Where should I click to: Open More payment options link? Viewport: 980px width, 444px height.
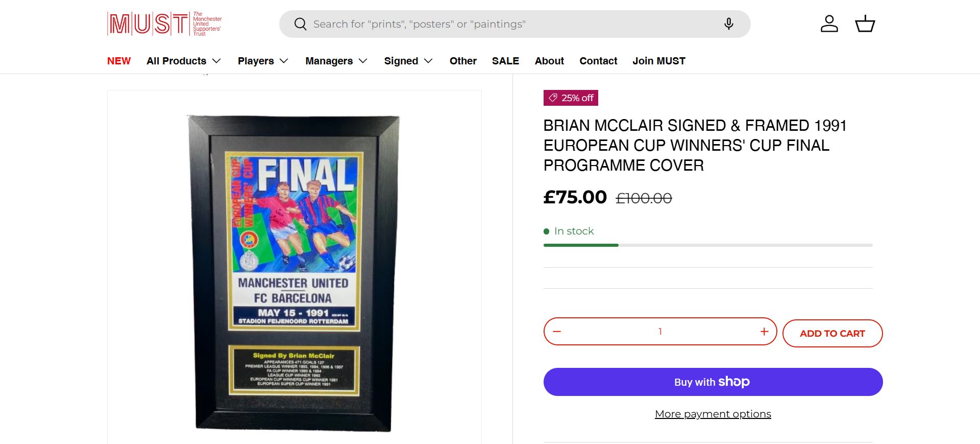click(x=713, y=414)
